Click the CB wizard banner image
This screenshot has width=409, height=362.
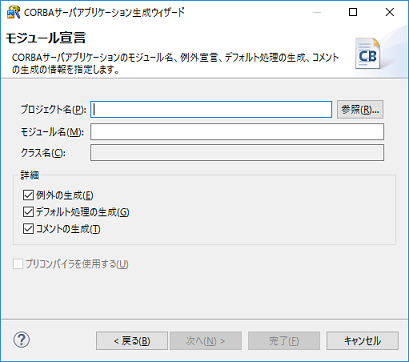(x=368, y=54)
